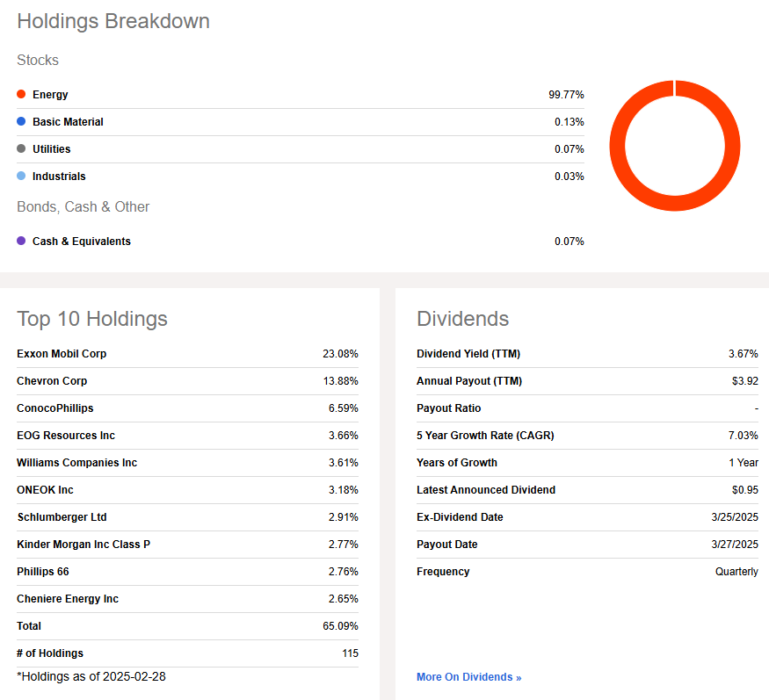Click the purple Cash & Equivalents dot
Screen dimensions: 769x700
[21, 241]
